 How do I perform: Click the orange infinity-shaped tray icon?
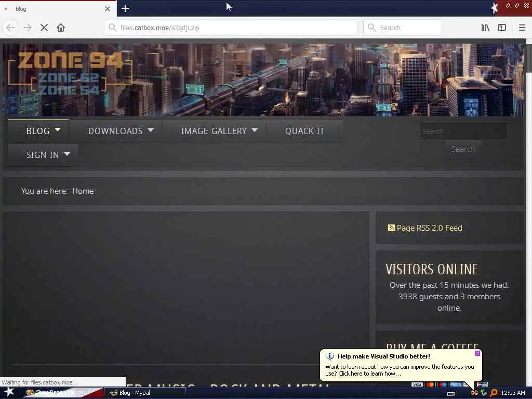(x=474, y=393)
